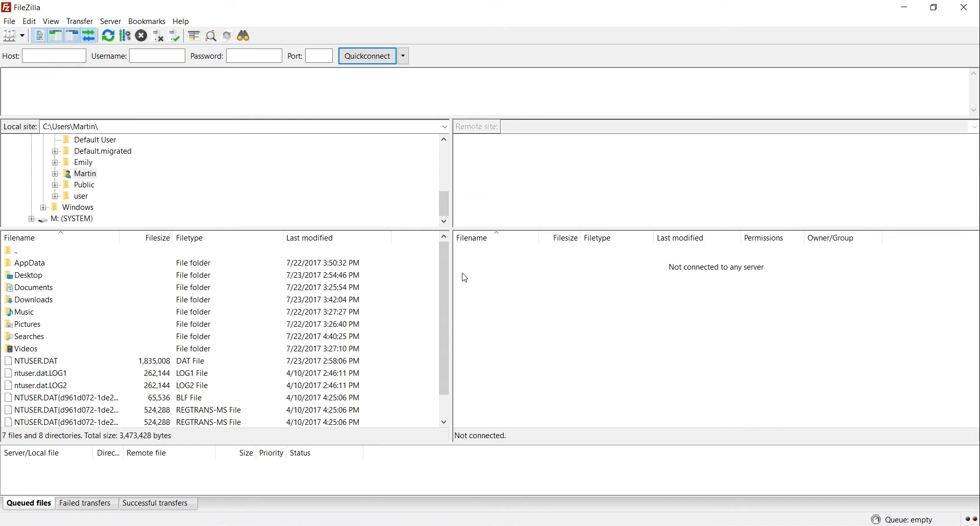
Task: Toggle the local directory tree display
Action: point(56,36)
